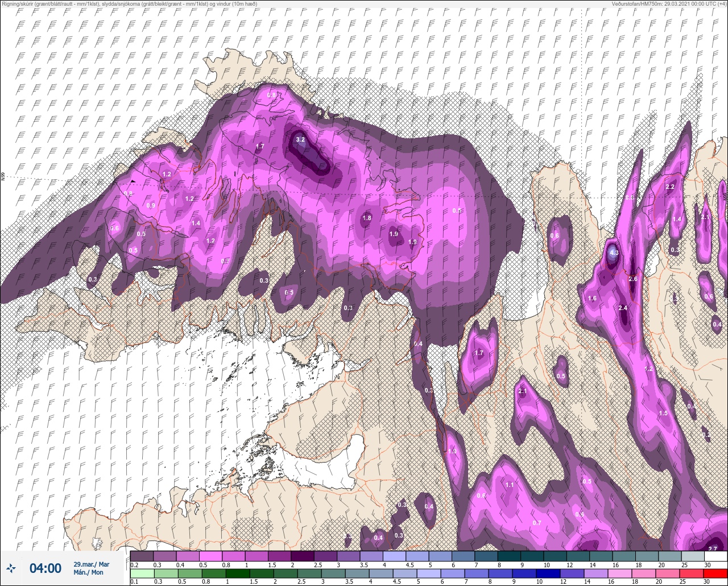Select bright pink upper swatch between 0.5 and 0.8

click(x=211, y=556)
